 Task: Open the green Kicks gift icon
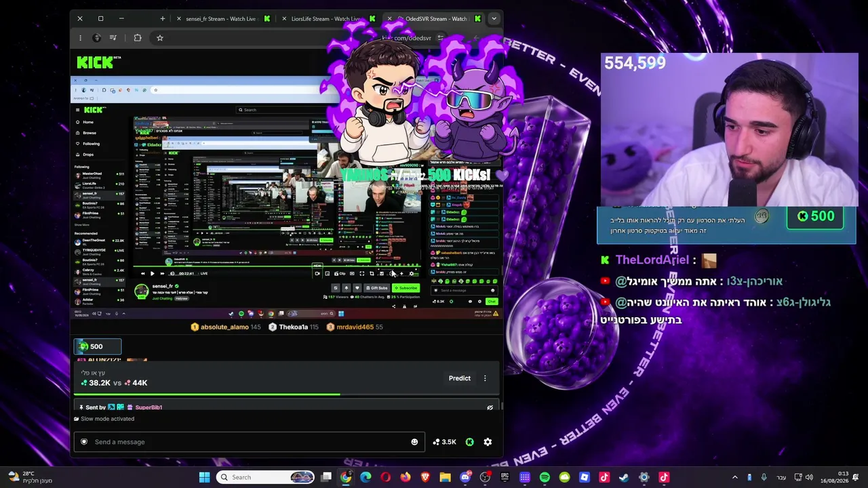[x=469, y=442]
